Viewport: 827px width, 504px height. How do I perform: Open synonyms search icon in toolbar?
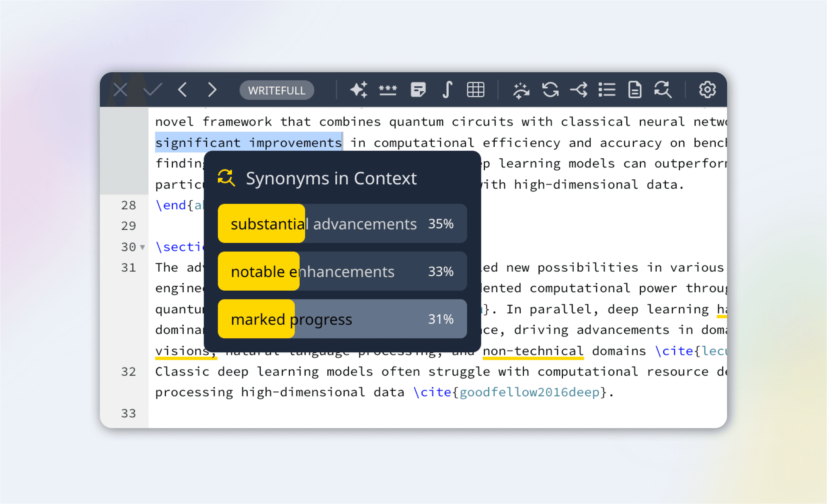pyautogui.click(x=663, y=90)
